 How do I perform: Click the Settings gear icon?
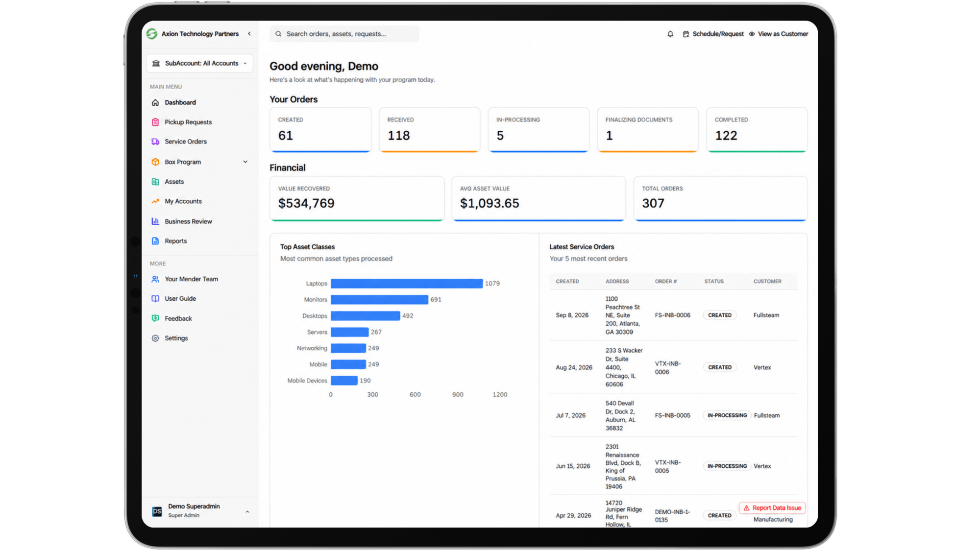point(155,338)
